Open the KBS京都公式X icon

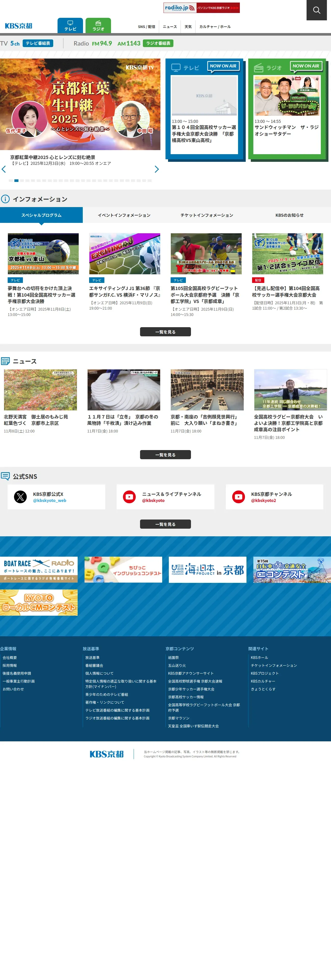pyautogui.click(x=21, y=497)
